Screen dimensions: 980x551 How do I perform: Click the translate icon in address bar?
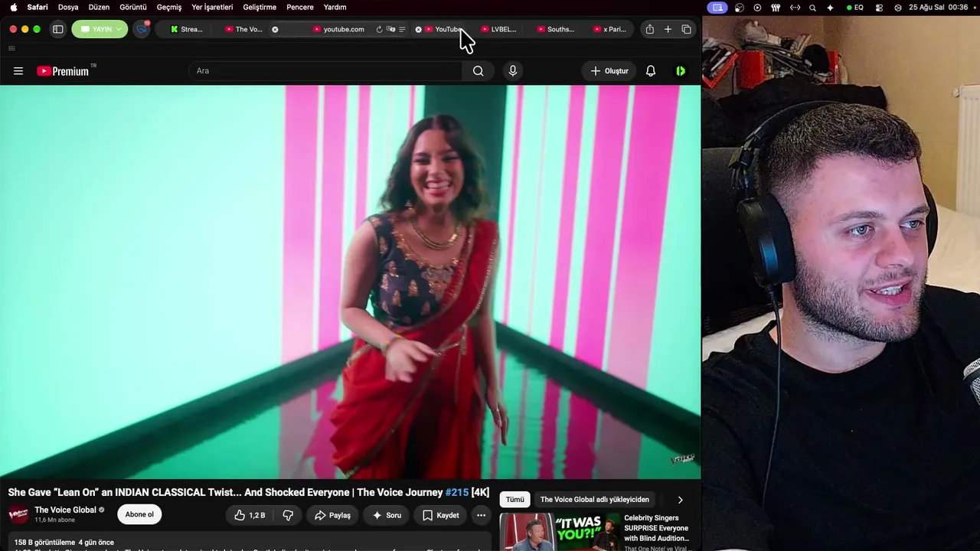coord(390,29)
